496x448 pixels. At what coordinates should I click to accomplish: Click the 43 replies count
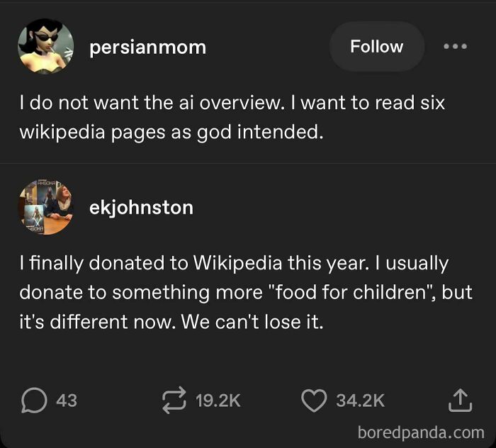click(x=66, y=401)
